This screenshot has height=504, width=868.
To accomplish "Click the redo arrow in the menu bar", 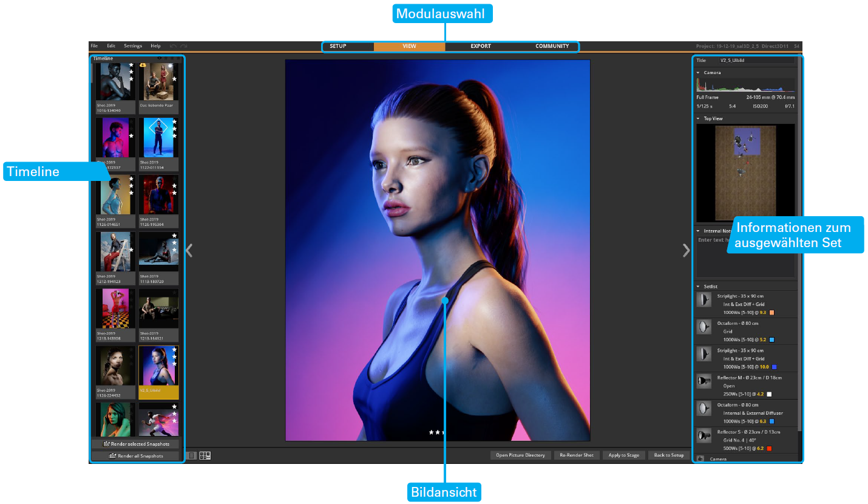I will (183, 46).
